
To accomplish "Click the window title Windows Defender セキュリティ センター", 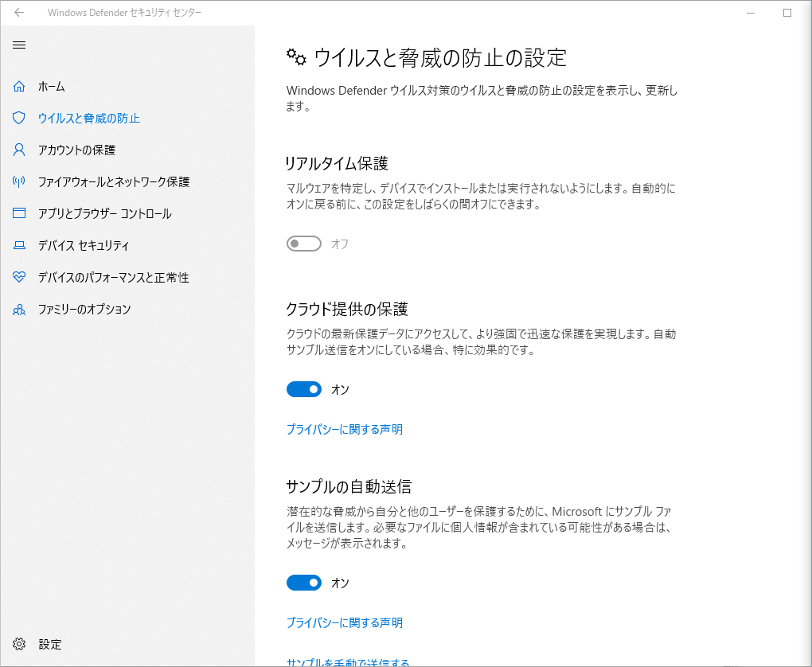I will (x=124, y=13).
